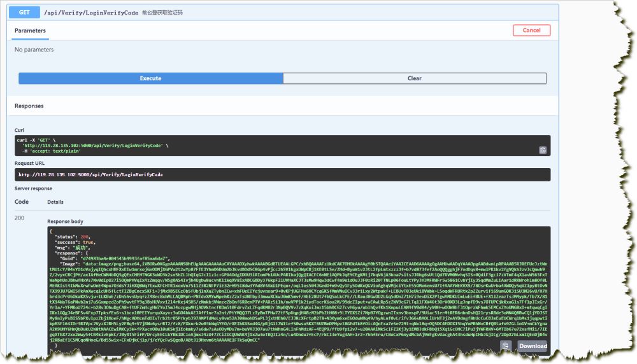Copy the curl command to clipboard
Viewport: 637px width, 364px height.
[x=542, y=150]
